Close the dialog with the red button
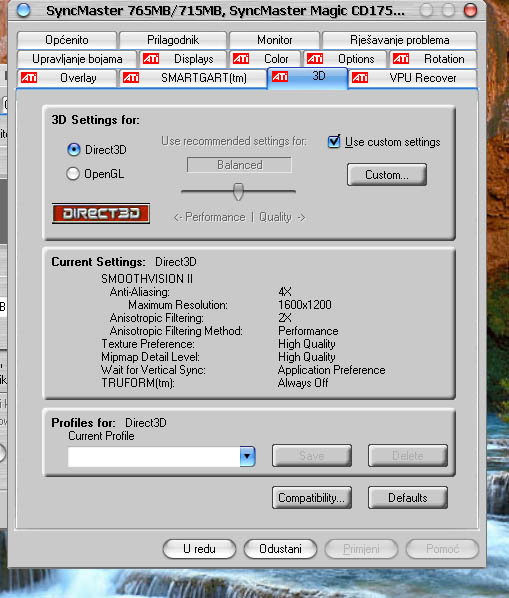Screen dimensions: 509x598 pyautogui.click(x=470, y=10)
